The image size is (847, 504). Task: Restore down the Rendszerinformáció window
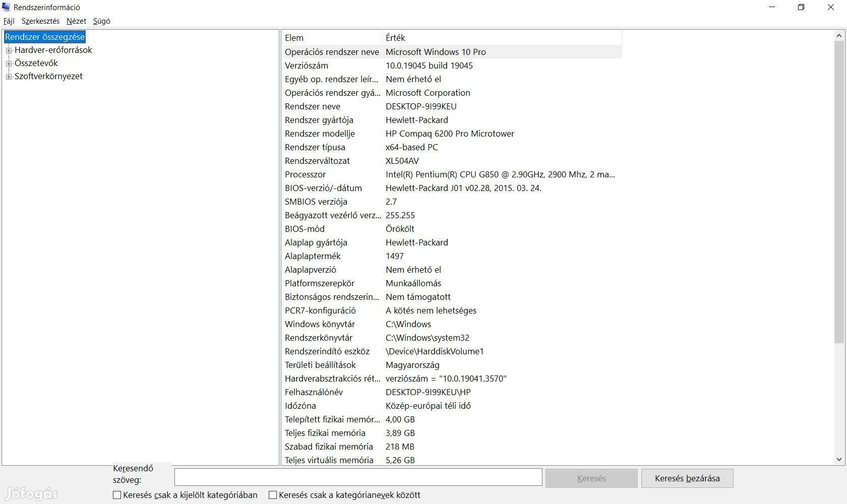pyautogui.click(x=801, y=7)
